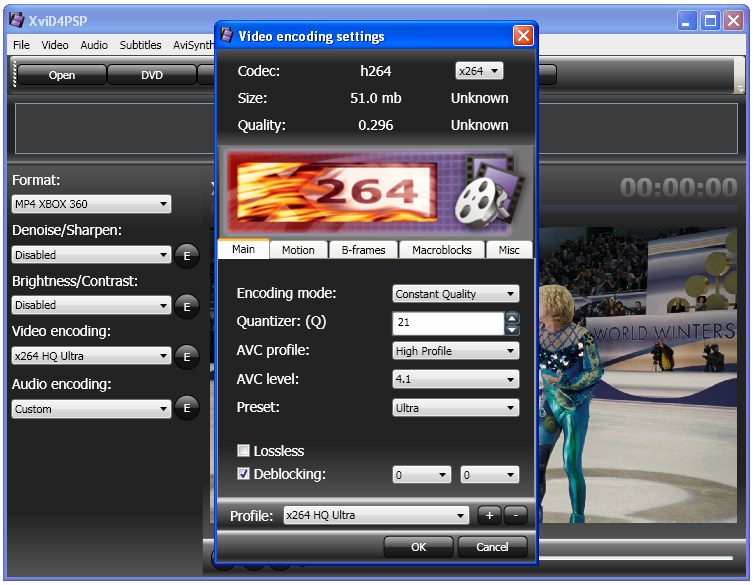Viewport: 754px width, 585px height.
Task: Click the x264 banner image
Action: pyautogui.click(x=376, y=192)
